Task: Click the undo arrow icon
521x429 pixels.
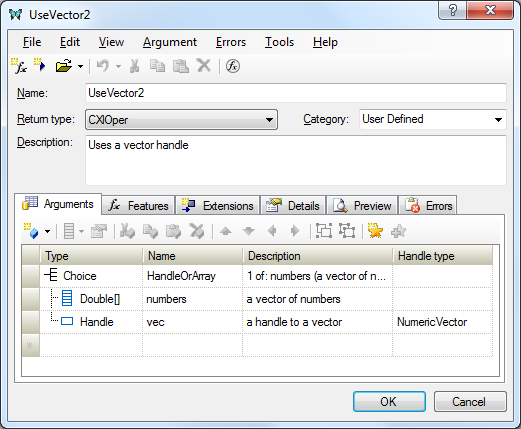Action: (x=103, y=66)
